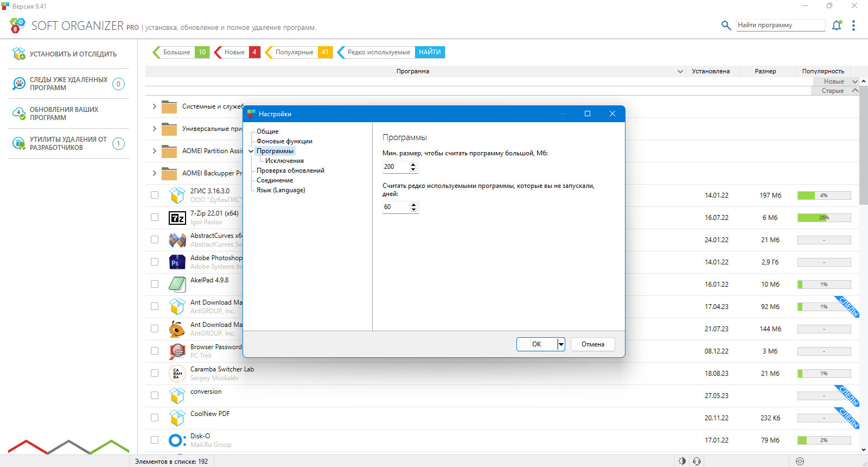Open the notifications bell
This screenshot has height=467, width=868.
tap(837, 25)
